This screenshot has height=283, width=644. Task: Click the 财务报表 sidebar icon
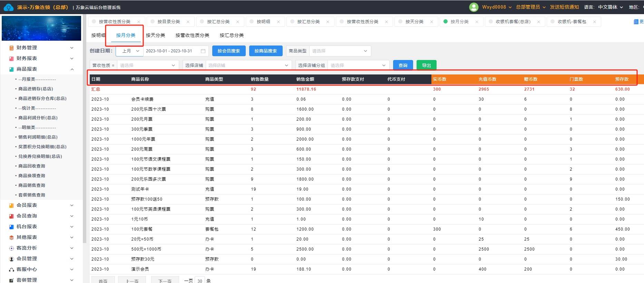tap(11, 59)
